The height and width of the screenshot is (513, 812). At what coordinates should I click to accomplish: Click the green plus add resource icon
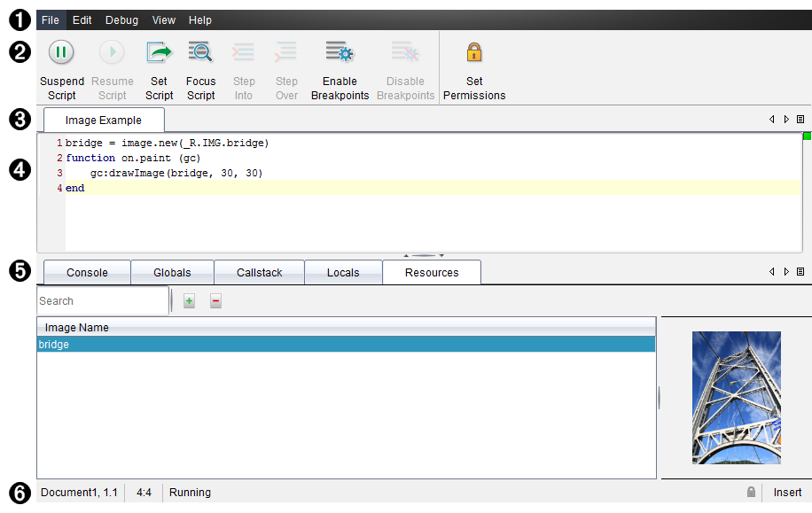pos(189,301)
